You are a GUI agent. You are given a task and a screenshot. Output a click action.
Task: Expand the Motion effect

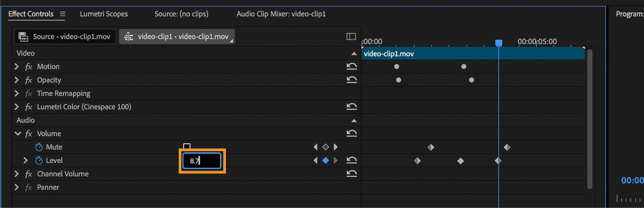[x=17, y=66]
